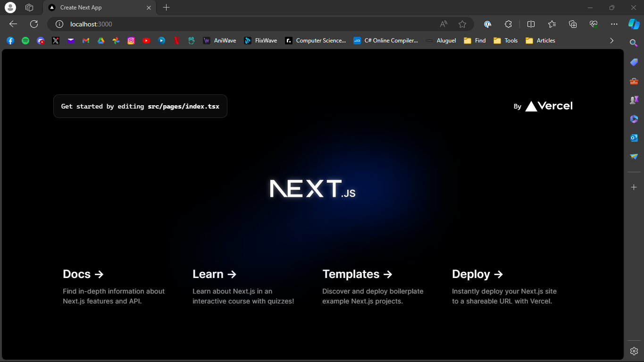Open Settings and more ellipsis menu
The width and height of the screenshot is (644, 362).
click(614, 24)
